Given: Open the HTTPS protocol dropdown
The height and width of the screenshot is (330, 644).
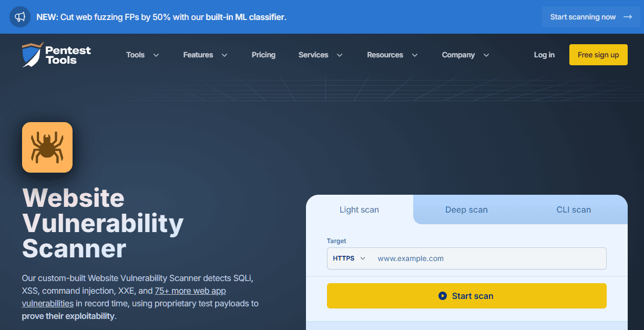Looking at the screenshot, I should pos(349,258).
